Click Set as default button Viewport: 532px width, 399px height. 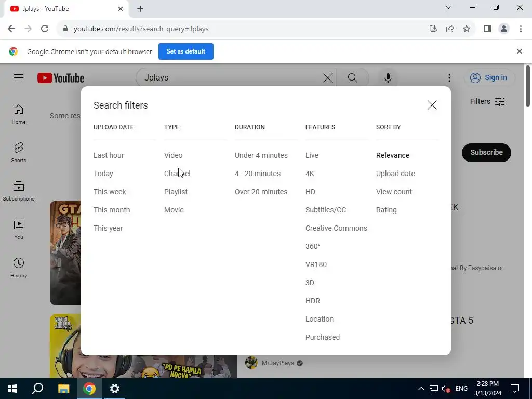click(185, 51)
